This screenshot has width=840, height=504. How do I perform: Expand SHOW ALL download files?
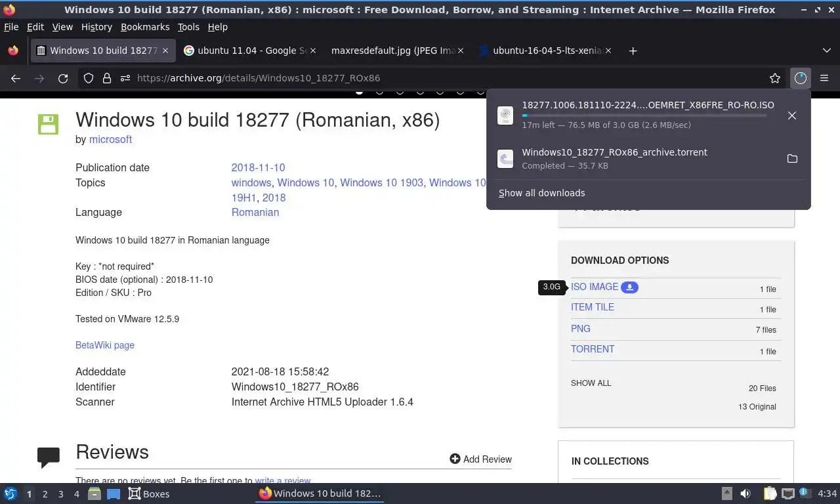591,383
